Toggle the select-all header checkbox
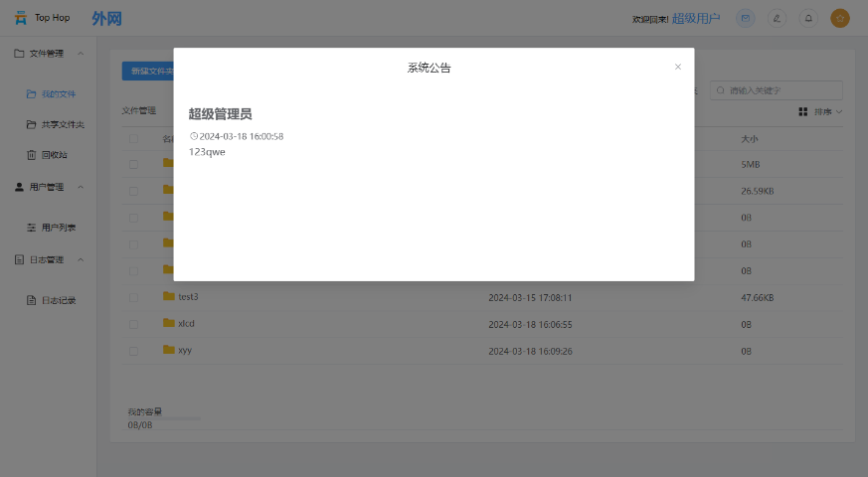Viewport: 868px width, 477px height. tap(133, 139)
